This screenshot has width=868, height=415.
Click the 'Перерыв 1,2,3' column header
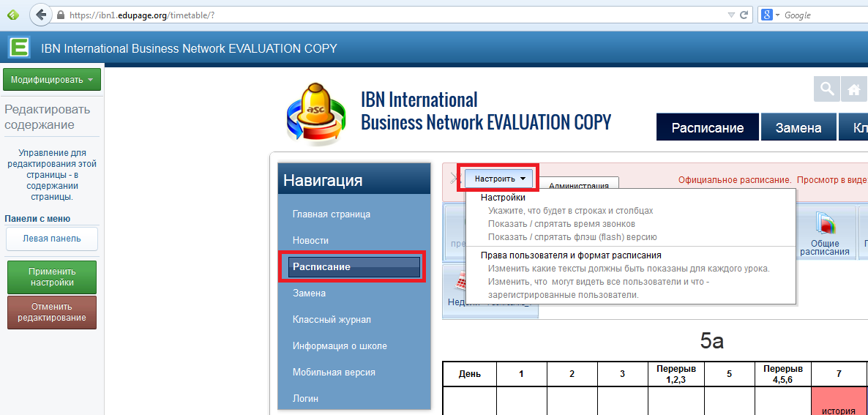676,374
